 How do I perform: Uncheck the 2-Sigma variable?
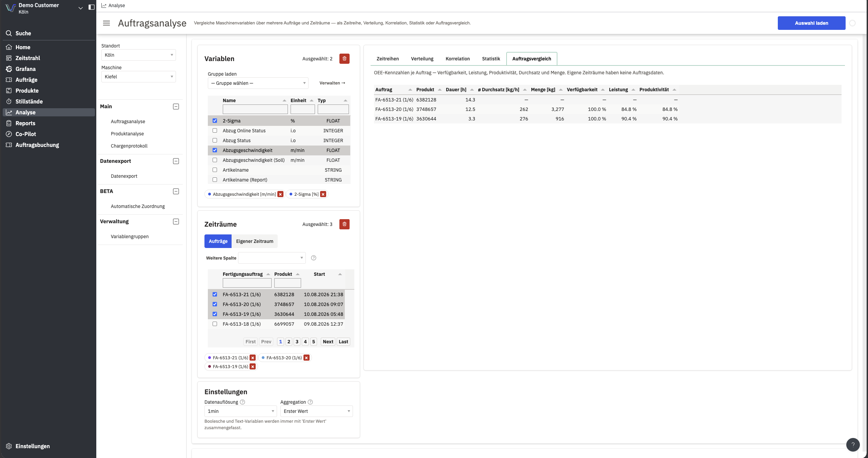[x=215, y=121]
